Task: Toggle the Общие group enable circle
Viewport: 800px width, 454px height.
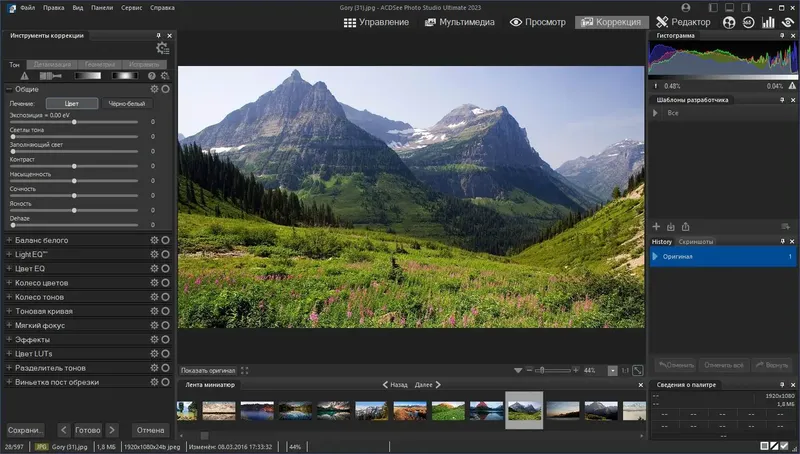Action: pos(166,89)
